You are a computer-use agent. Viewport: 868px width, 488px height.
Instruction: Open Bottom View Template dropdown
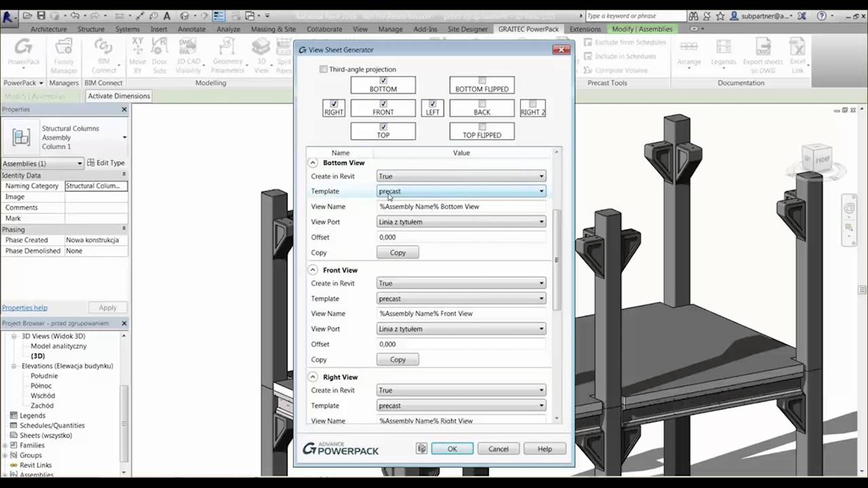coord(461,191)
